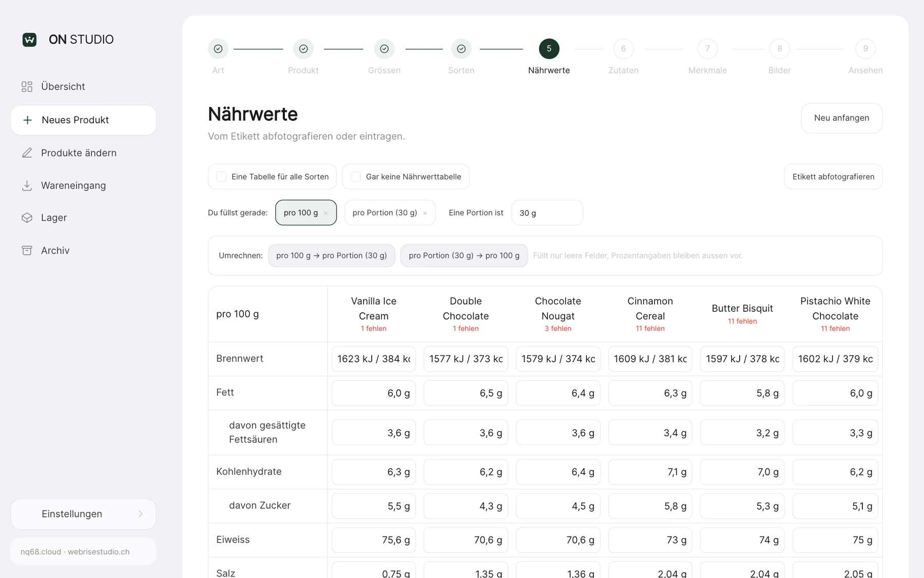This screenshot has height=578, width=924.
Task: Edit Pistachio White Chocolate Brennwert field
Action: pyautogui.click(x=835, y=359)
